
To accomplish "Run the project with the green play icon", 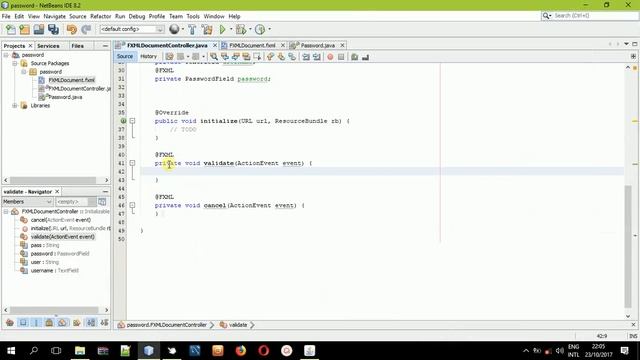I will (223, 29).
